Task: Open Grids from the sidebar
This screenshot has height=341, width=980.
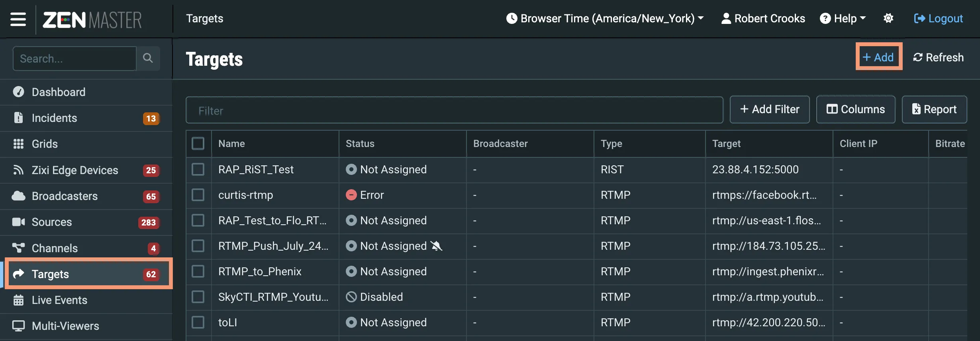Action: click(x=86, y=144)
